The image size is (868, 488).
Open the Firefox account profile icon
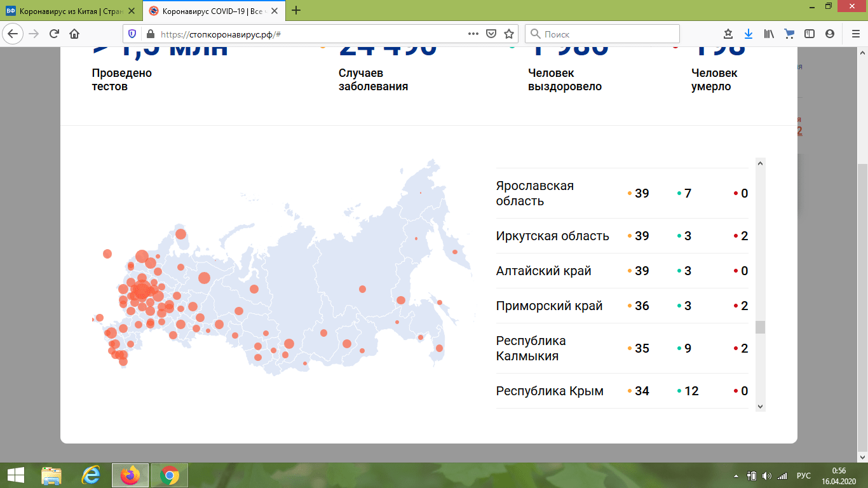[829, 34]
